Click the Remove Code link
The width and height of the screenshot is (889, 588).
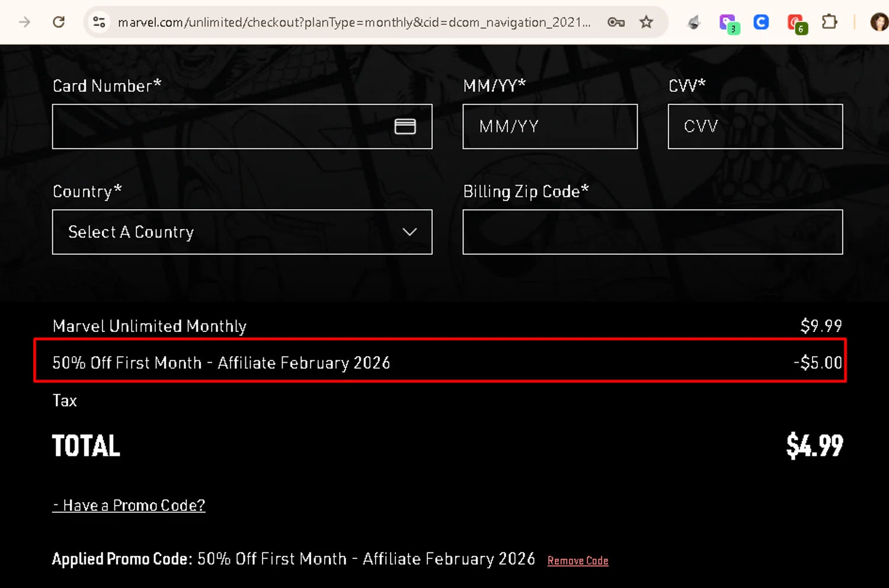578,561
